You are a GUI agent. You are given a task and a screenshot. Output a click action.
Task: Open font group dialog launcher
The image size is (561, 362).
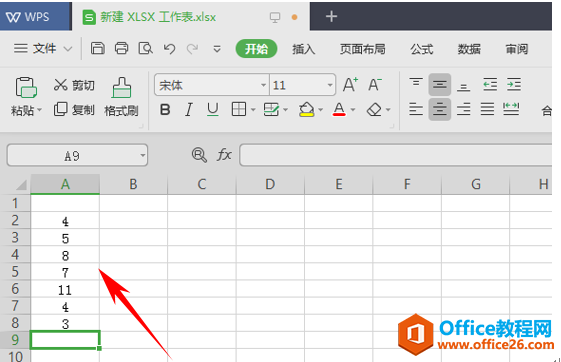(392, 126)
